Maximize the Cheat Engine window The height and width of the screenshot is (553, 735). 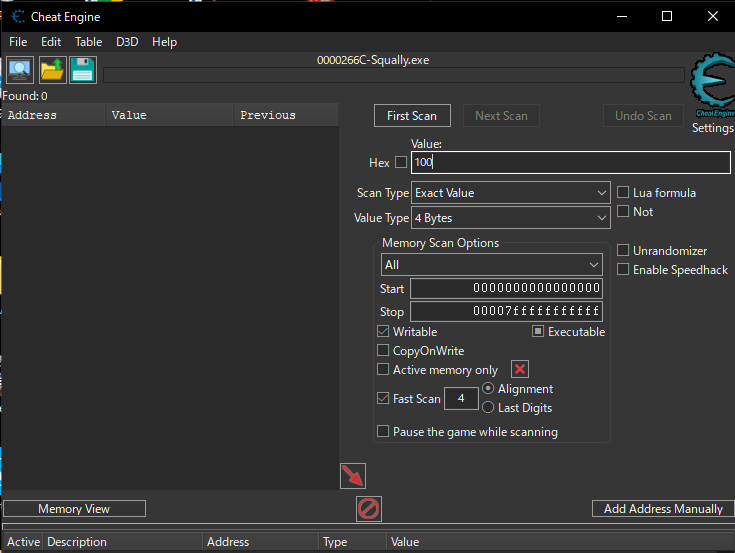(x=667, y=16)
